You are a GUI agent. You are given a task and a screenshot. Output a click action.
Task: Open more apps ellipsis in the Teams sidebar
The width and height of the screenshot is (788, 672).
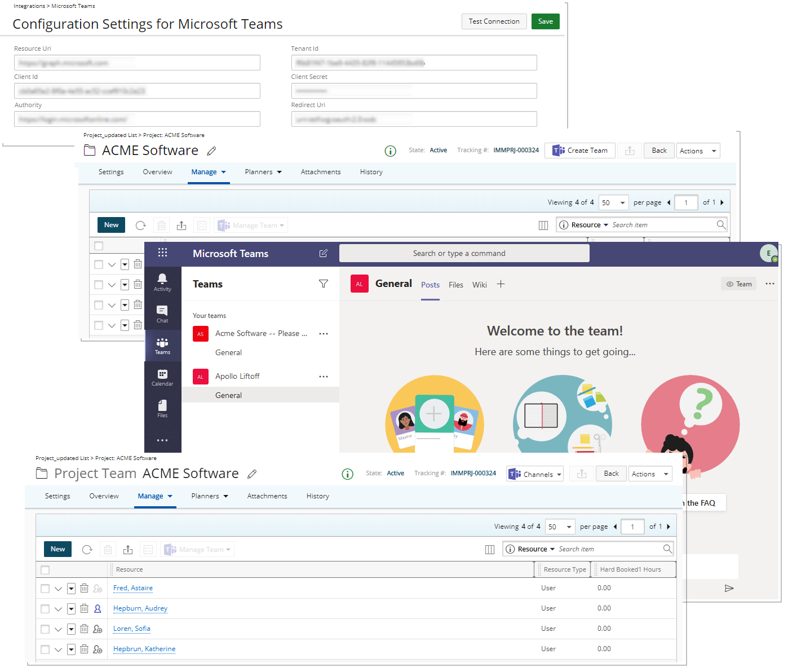pyautogui.click(x=162, y=440)
